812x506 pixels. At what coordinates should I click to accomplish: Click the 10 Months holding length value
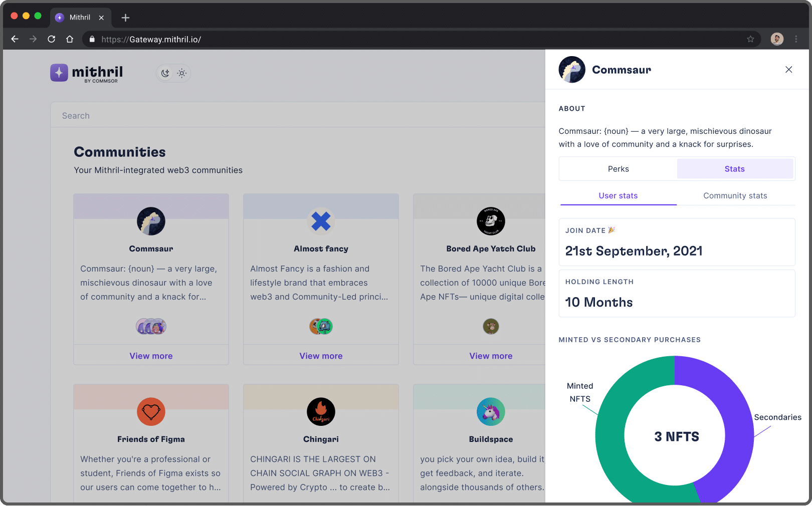coord(599,302)
